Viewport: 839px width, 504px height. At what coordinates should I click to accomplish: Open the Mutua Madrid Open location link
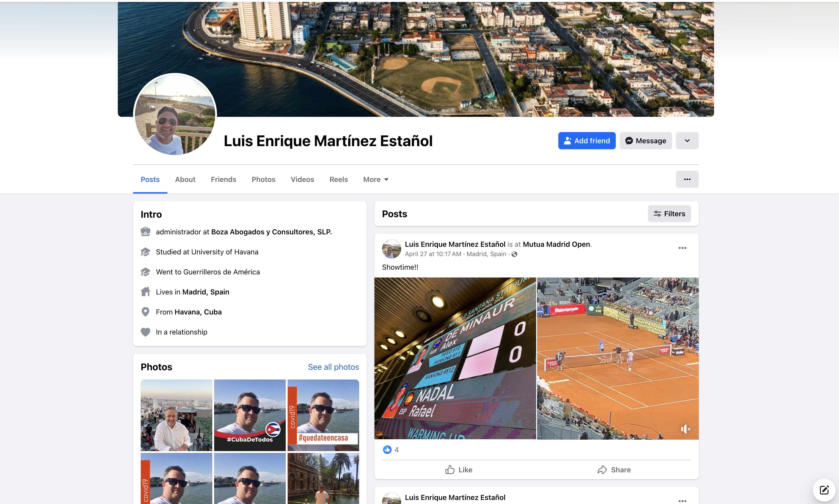556,244
